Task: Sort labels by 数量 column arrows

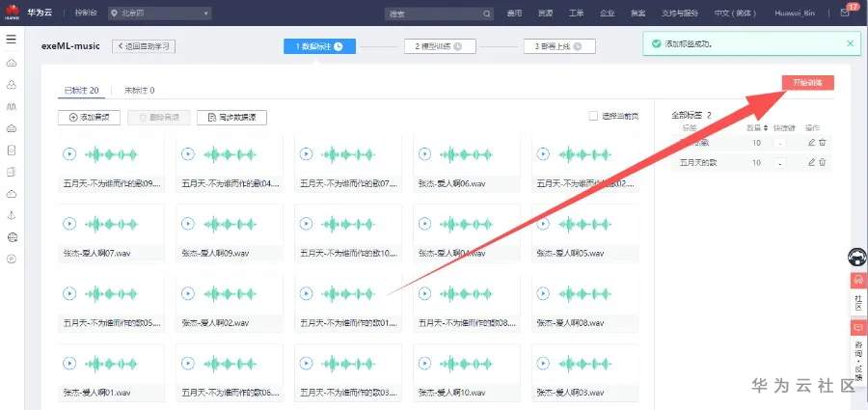Action: coord(766,128)
